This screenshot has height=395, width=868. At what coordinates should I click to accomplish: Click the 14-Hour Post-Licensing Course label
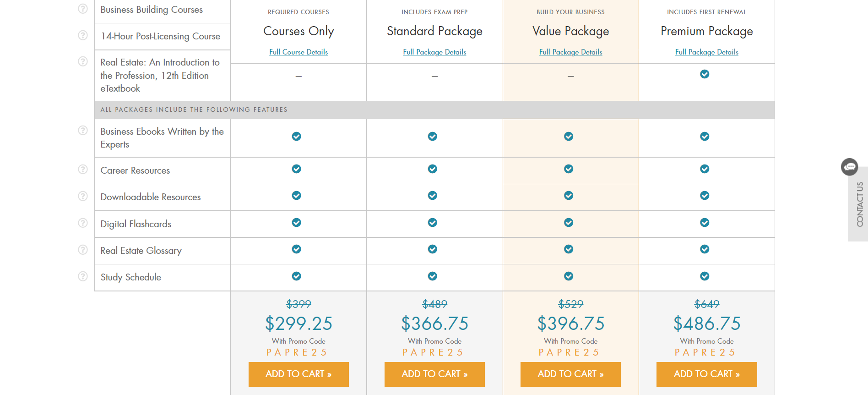(x=160, y=36)
